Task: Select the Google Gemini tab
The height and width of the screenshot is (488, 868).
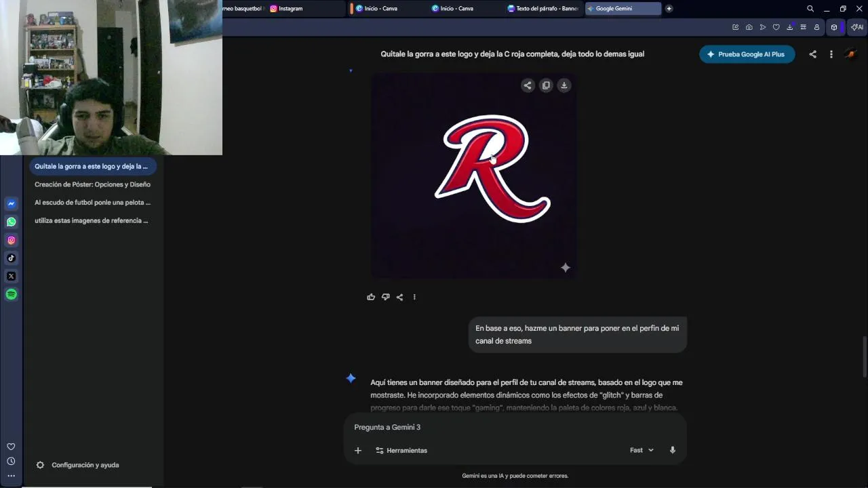Action: (623, 9)
